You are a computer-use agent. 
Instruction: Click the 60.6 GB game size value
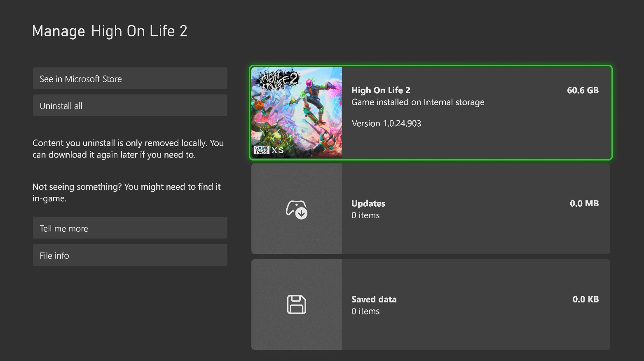pyautogui.click(x=583, y=90)
